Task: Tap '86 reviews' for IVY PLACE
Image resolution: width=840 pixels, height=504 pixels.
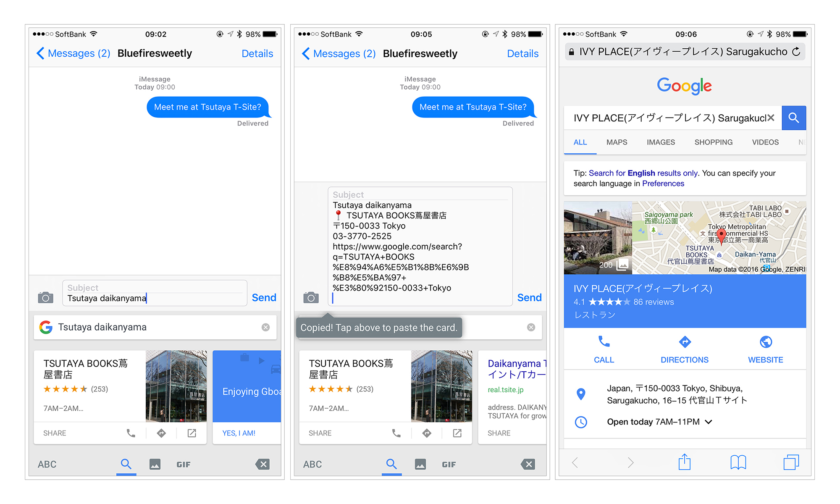Action: tap(654, 302)
